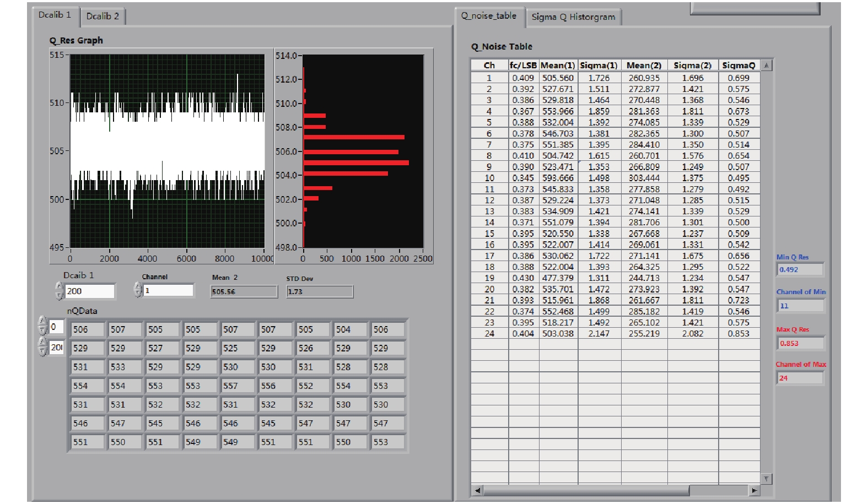This screenshot has height=504, width=868.
Task: Click the fc/LSB cell 0.345 in row 10
Action: 524,178
